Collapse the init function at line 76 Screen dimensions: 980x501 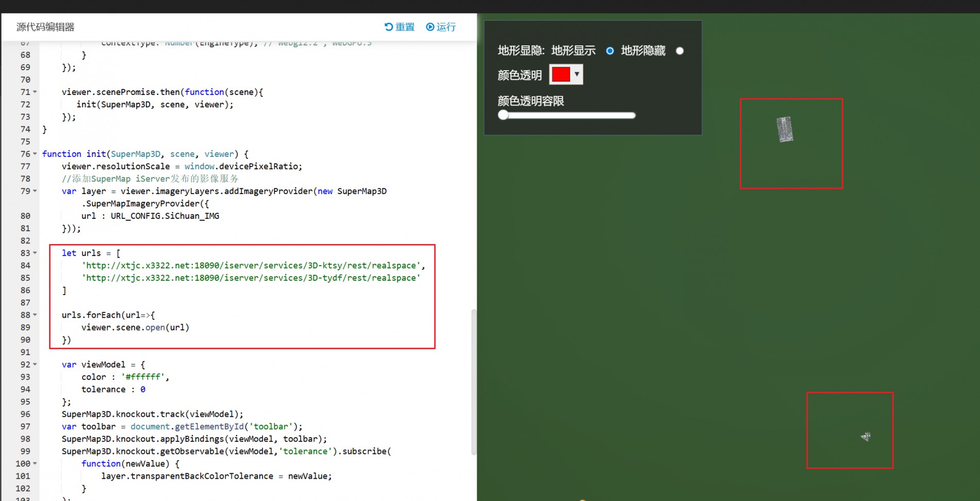pos(35,154)
